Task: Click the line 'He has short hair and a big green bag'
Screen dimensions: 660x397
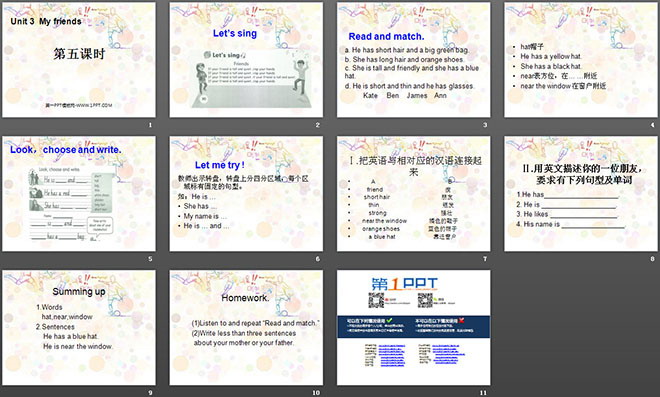Action: pos(407,50)
